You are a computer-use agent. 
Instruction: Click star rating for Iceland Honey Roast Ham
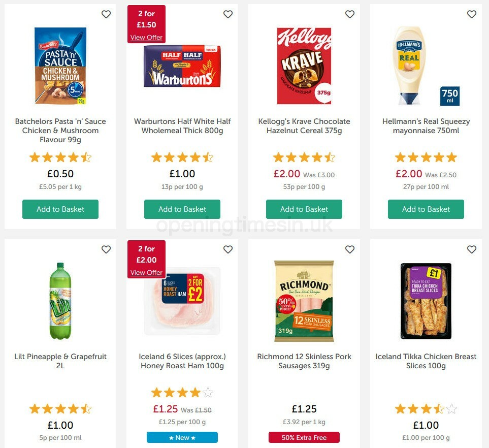[182, 393]
